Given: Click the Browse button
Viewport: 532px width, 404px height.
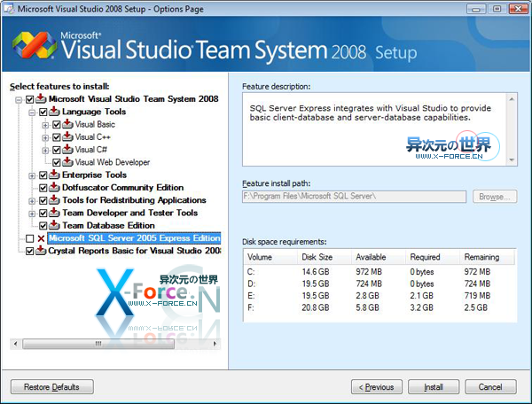Looking at the screenshot, I should pyautogui.click(x=495, y=196).
